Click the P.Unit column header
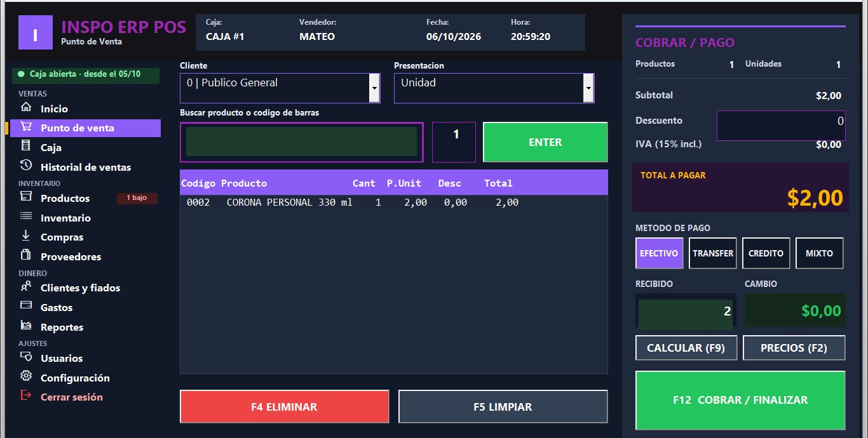The image size is (868, 438). [404, 183]
